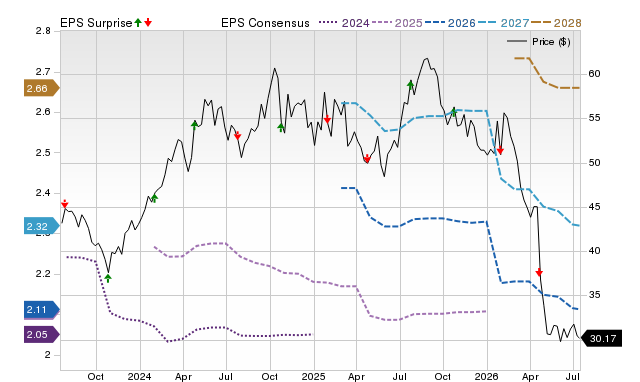Image resolution: width=640 pixels, height=382 pixels.
Task: Click the EPS Surprise legend label
Action: 96,23
